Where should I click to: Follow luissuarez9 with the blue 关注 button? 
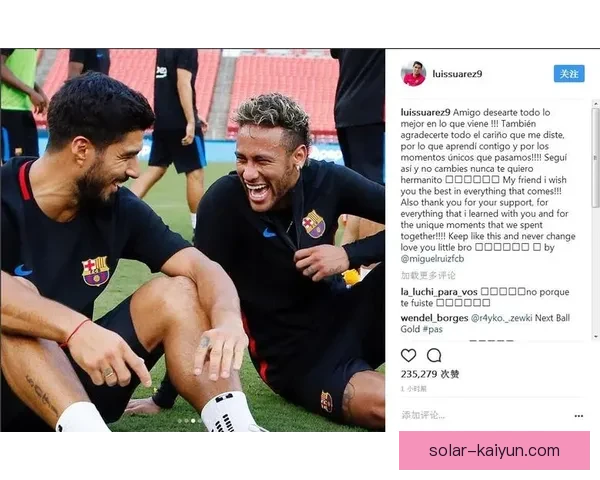click(x=569, y=73)
